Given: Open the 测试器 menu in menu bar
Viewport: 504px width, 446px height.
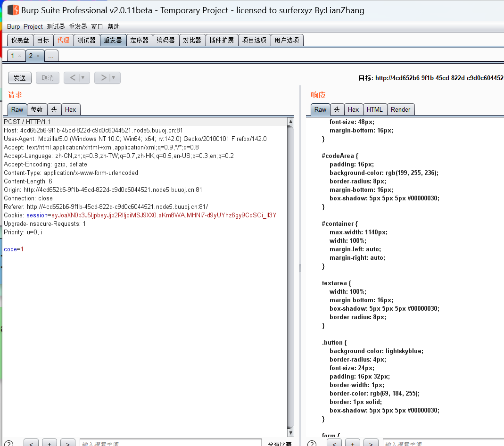Looking at the screenshot, I should (x=56, y=27).
